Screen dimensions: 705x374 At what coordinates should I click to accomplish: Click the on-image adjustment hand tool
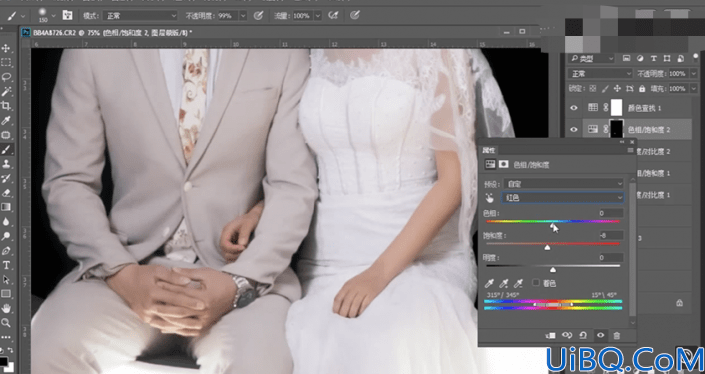tap(490, 198)
